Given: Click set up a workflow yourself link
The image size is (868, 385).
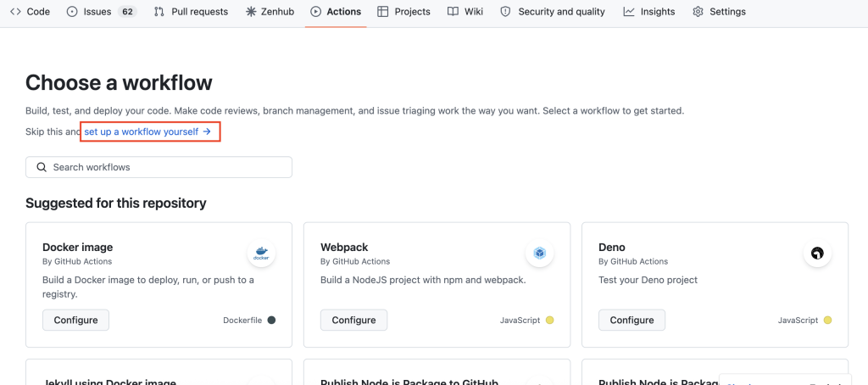Looking at the screenshot, I should point(147,131).
